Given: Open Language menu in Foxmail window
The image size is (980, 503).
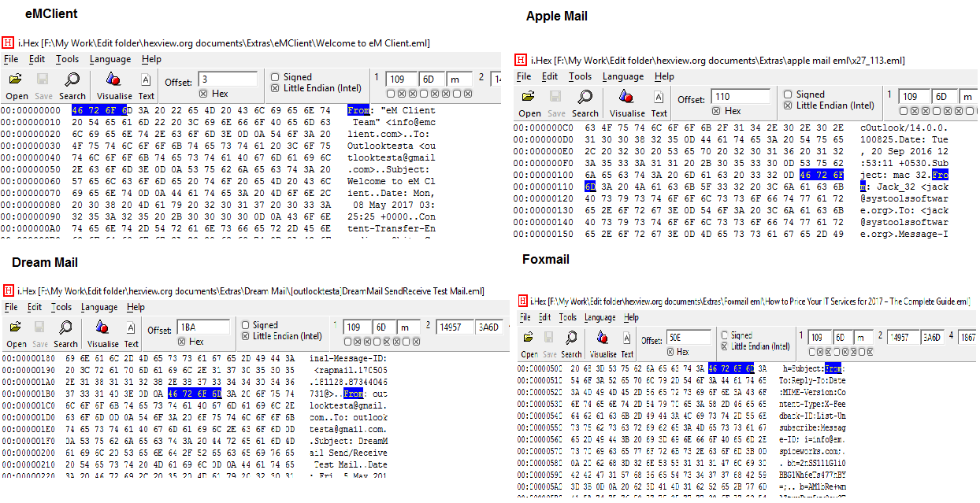Looking at the screenshot, I should (x=600, y=317).
